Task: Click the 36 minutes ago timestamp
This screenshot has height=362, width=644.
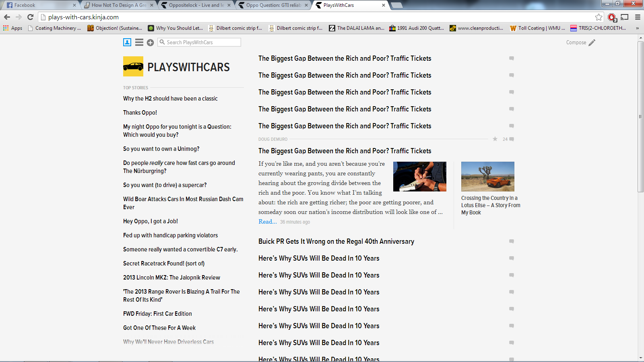Action: click(x=295, y=222)
